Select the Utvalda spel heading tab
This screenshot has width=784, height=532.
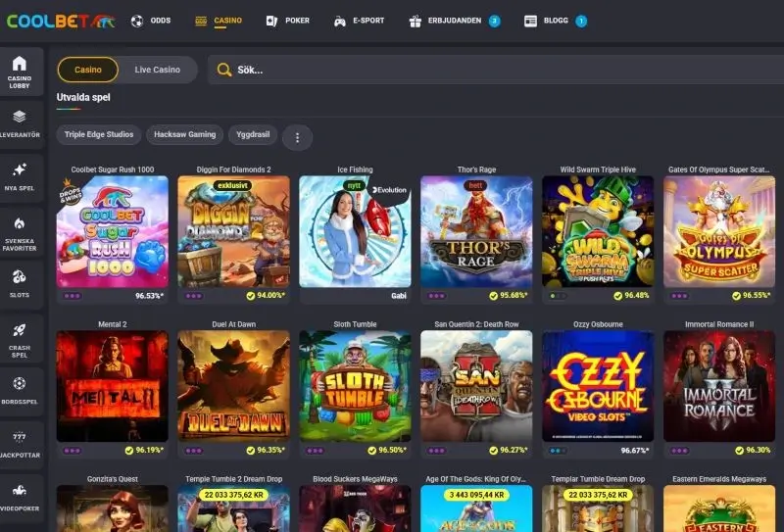(x=83, y=98)
